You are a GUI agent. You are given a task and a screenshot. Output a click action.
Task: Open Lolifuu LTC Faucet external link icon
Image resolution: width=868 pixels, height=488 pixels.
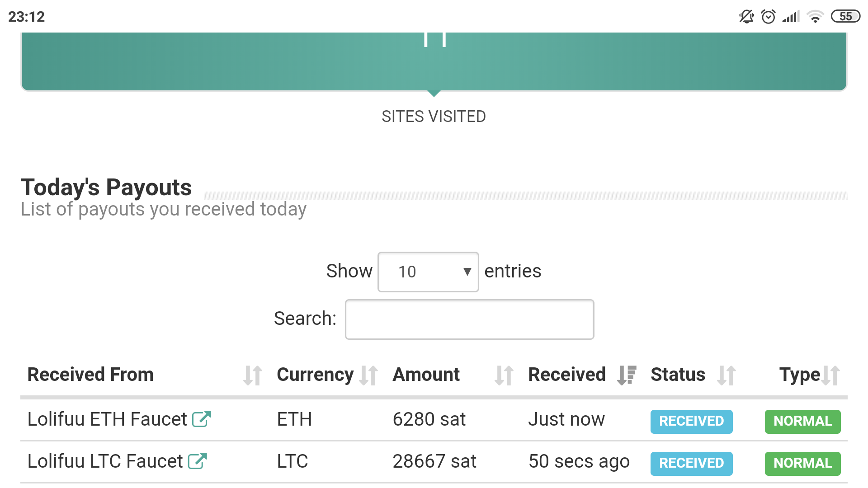(198, 461)
